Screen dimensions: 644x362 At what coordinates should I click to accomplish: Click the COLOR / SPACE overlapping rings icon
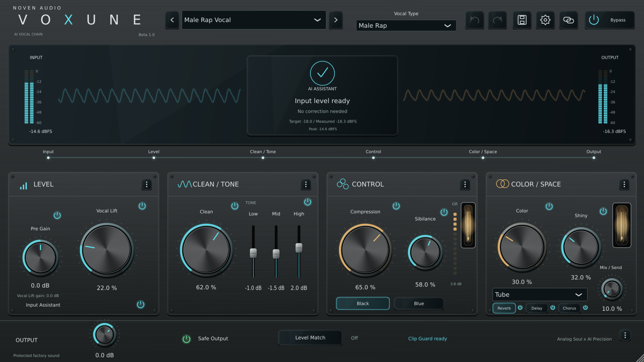[502, 184]
